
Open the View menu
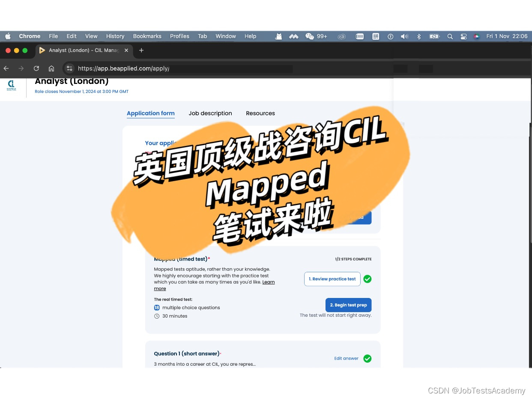coord(91,36)
